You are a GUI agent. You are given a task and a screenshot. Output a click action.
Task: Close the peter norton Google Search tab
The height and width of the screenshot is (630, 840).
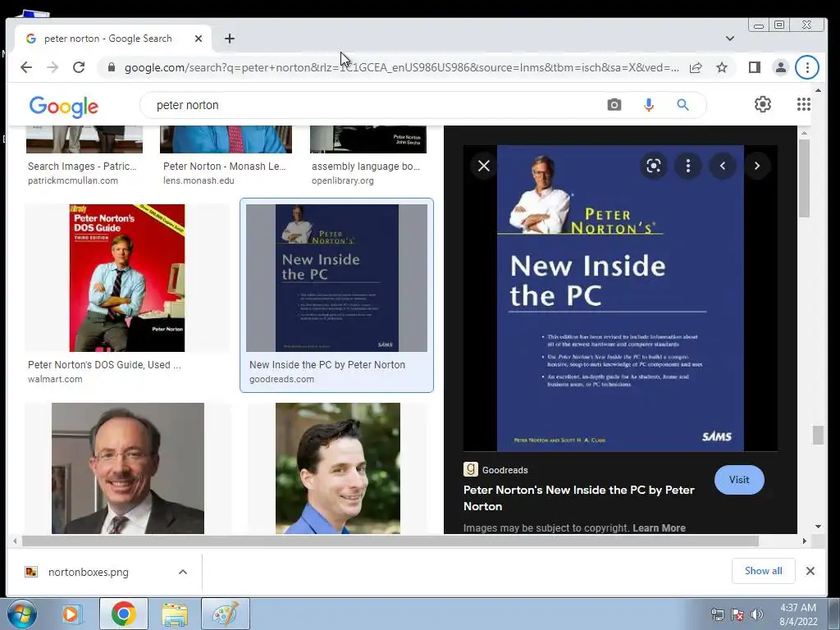tap(199, 39)
